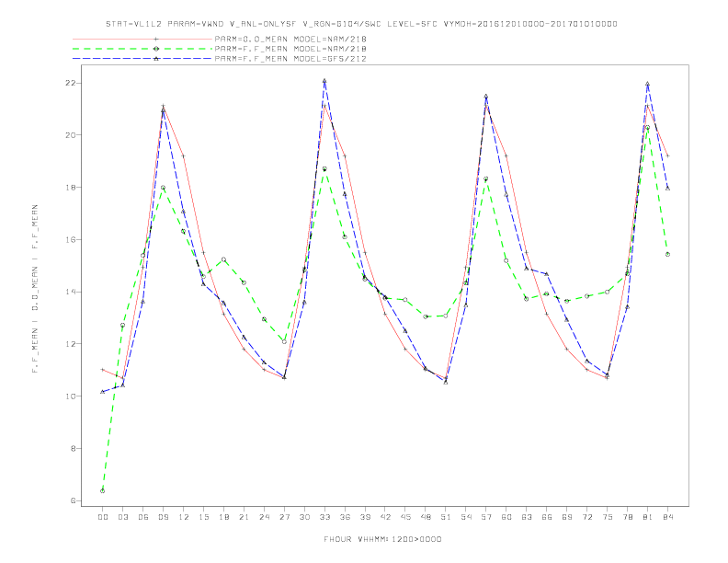This screenshot has width=728, height=563.
Task: Click x-axis tick label 00
Action: coord(103,517)
